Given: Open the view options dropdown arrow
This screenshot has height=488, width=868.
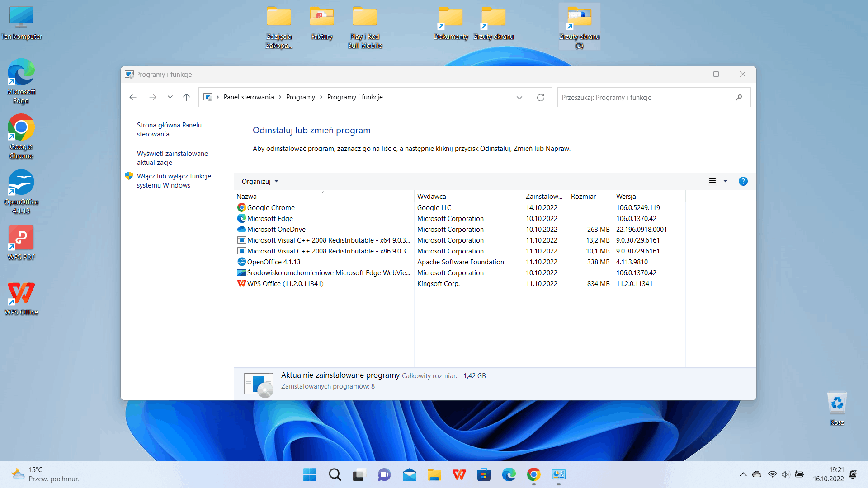Looking at the screenshot, I should [x=725, y=182].
